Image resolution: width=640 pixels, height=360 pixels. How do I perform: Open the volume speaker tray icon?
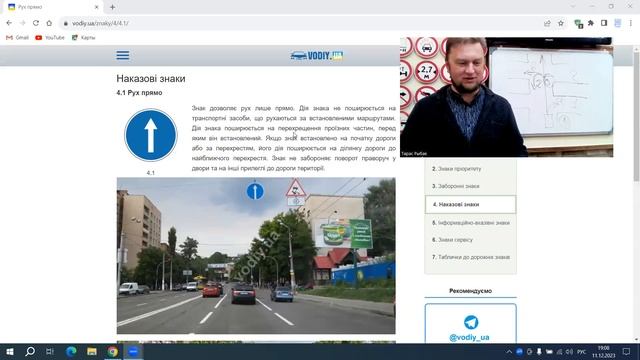(569, 351)
